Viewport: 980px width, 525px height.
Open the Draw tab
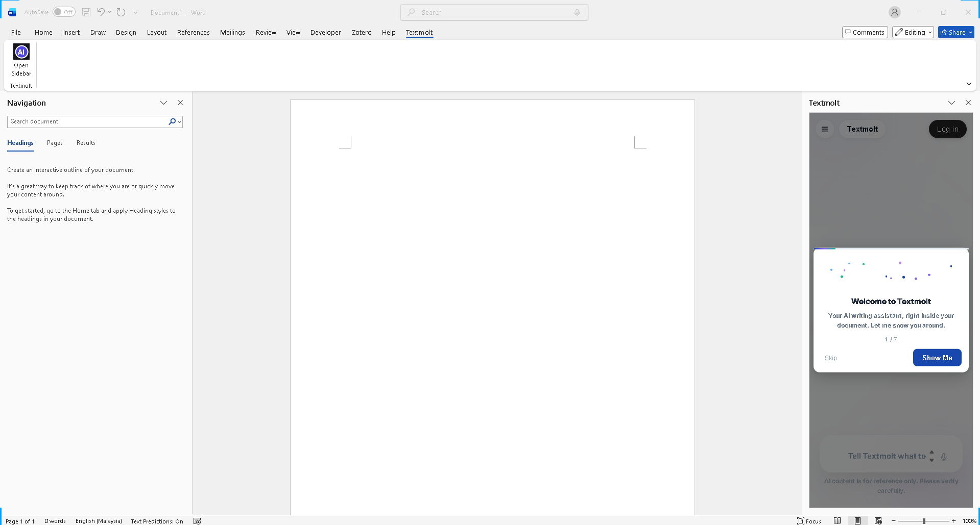(98, 32)
